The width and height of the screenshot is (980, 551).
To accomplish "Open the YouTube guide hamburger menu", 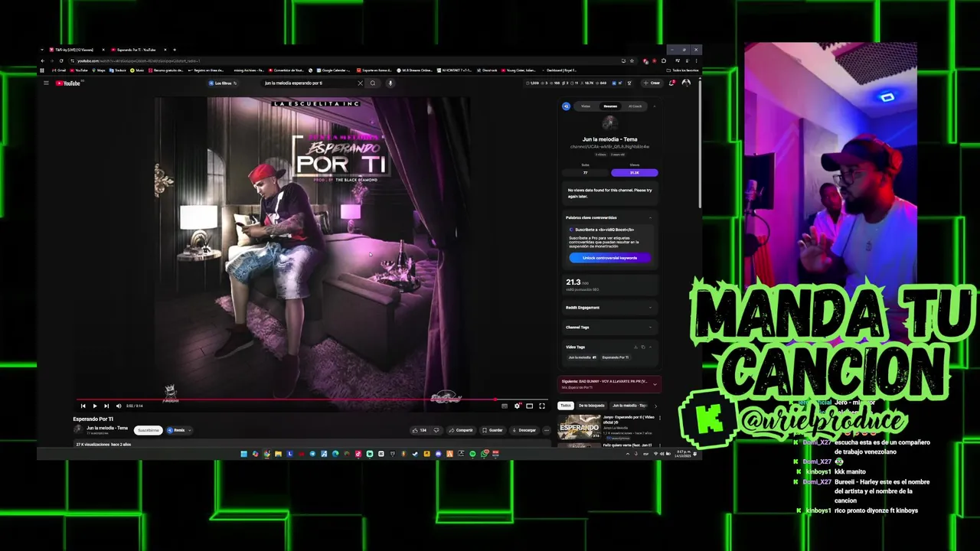I will click(x=46, y=83).
